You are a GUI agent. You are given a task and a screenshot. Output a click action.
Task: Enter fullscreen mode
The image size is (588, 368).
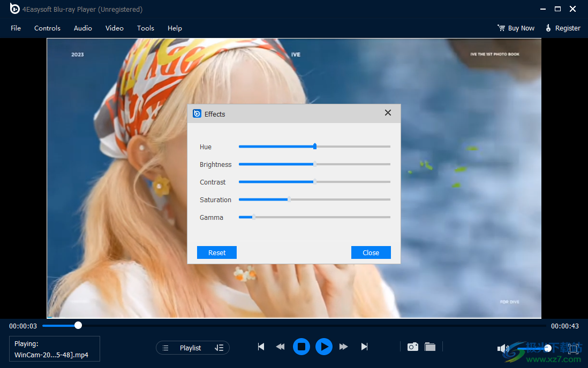(574, 348)
